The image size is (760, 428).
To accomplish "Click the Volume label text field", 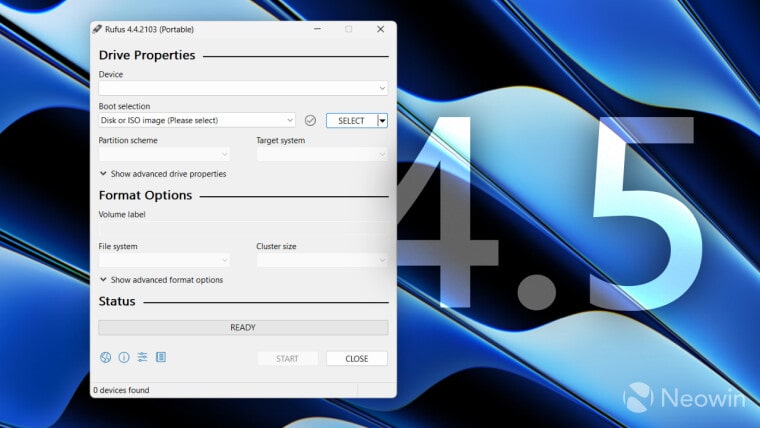I will click(x=243, y=228).
